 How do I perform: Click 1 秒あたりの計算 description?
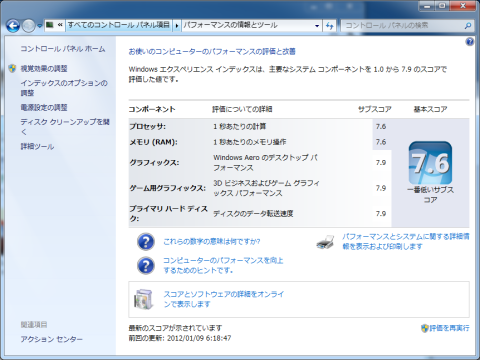240,126
